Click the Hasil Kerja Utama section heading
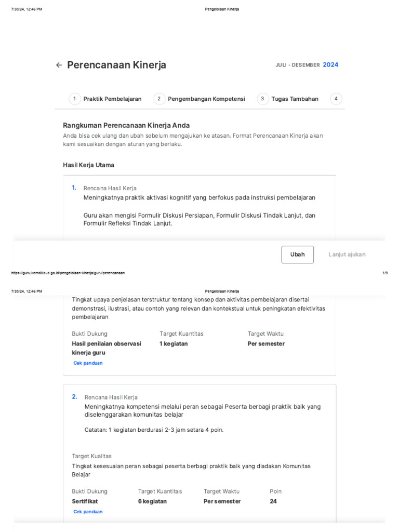This screenshot has height=532, width=399. 88,165
